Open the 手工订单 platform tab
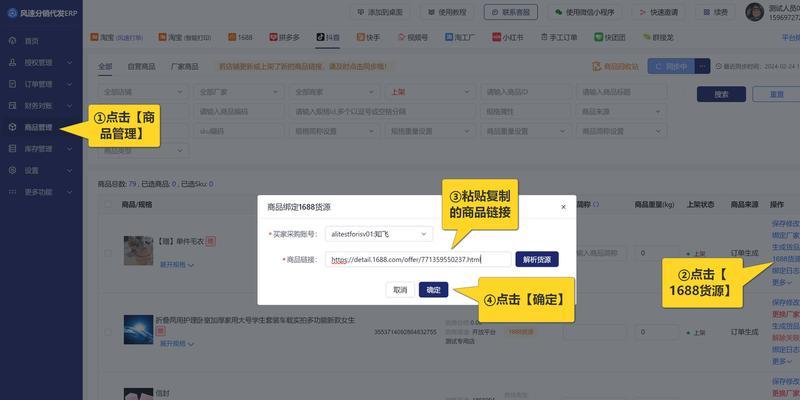800x400 pixels. (x=559, y=37)
